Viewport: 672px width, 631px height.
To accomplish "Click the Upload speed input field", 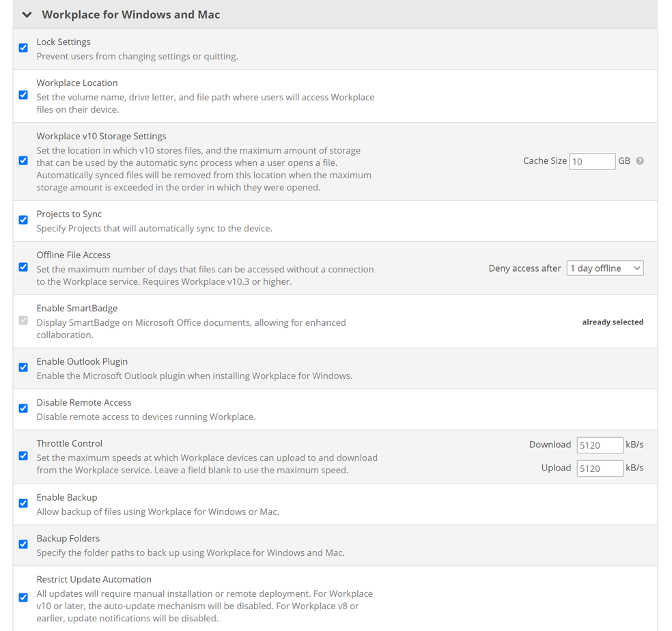I will point(599,468).
